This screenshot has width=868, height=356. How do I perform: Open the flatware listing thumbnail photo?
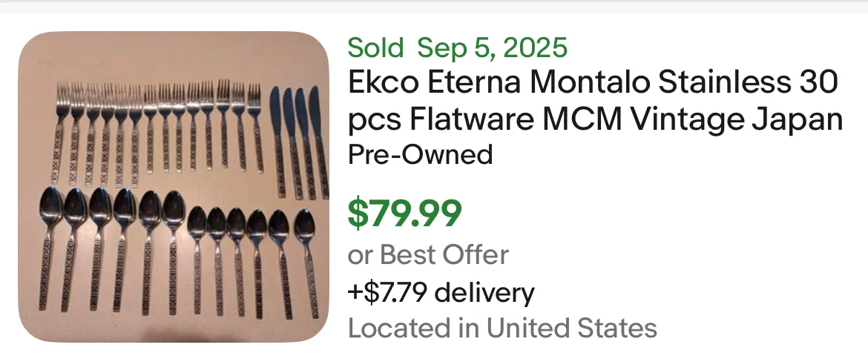click(174, 187)
